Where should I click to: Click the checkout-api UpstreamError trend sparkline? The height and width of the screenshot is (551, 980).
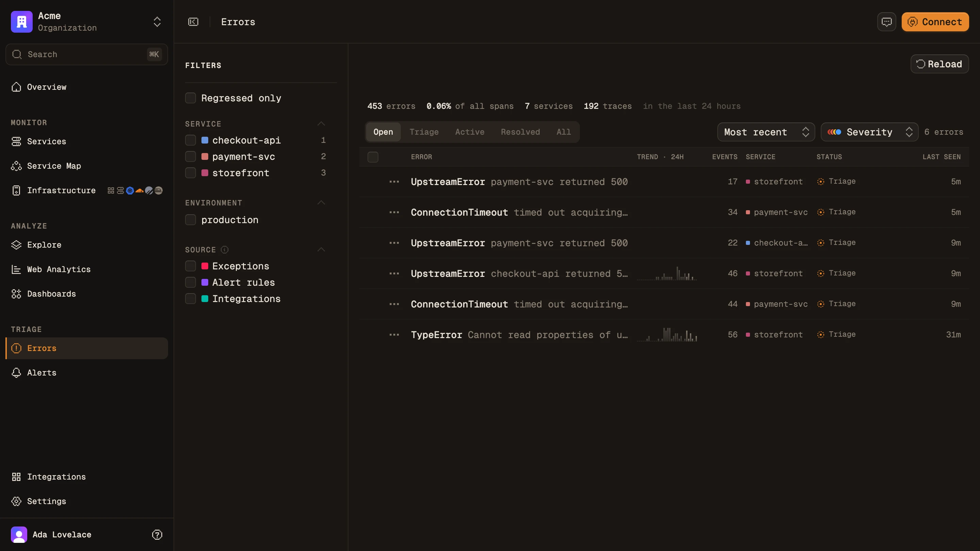(x=667, y=273)
